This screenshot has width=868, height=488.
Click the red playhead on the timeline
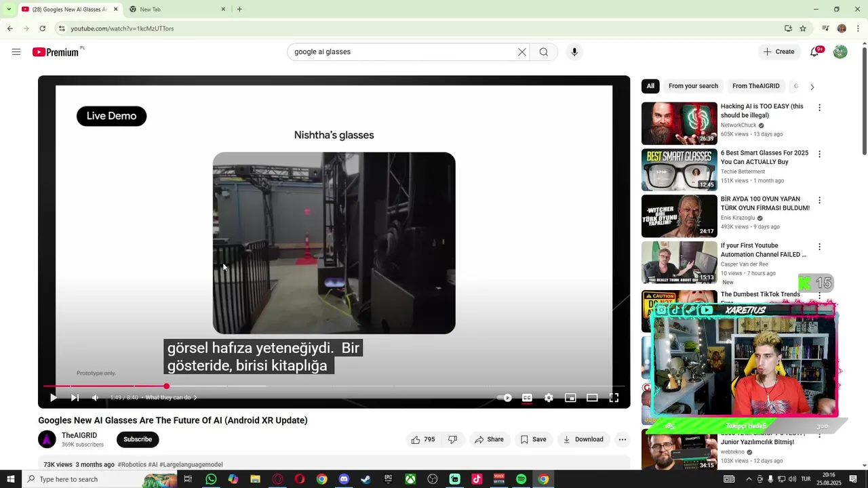(166, 386)
